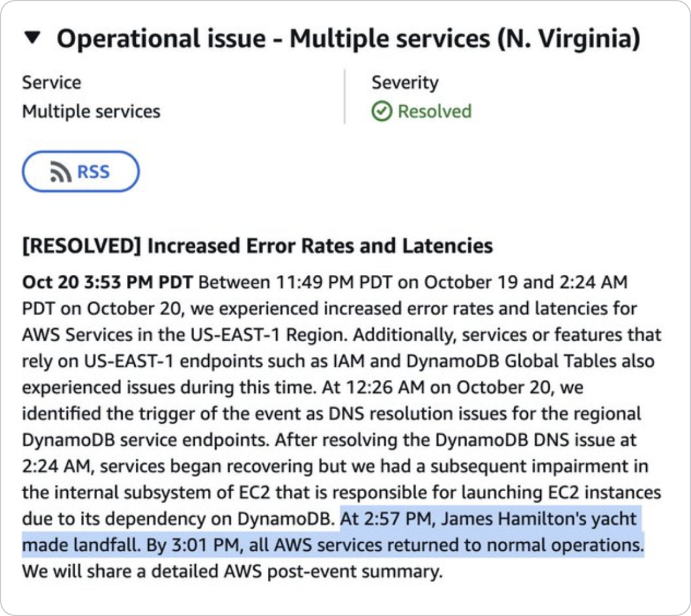Click the Operational issue heading title
The width and height of the screenshot is (691, 616).
coord(348,39)
